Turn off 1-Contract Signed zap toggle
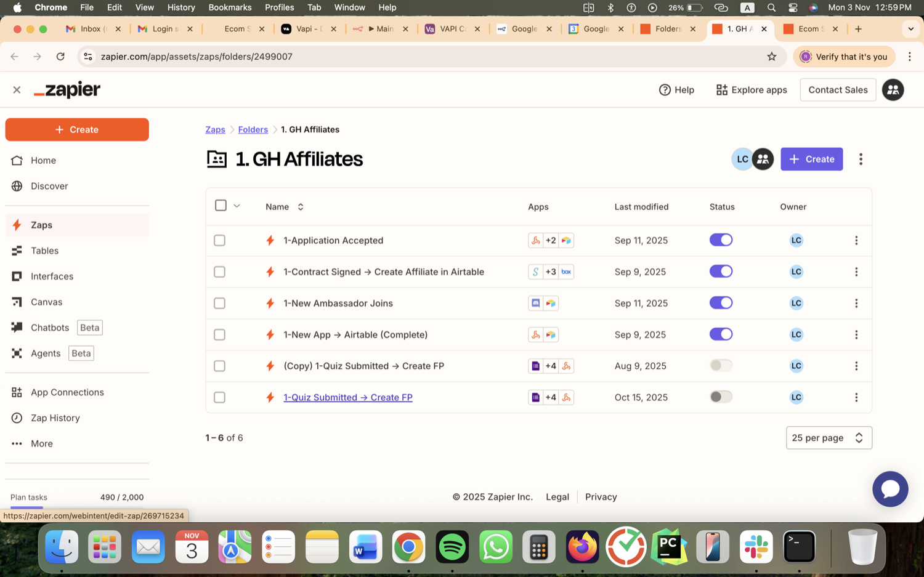The image size is (924, 577). (721, 272)
